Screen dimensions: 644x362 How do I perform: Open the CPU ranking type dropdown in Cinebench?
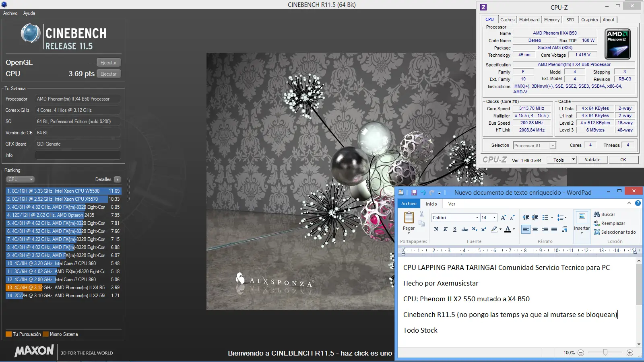click(x=20, y=179)
